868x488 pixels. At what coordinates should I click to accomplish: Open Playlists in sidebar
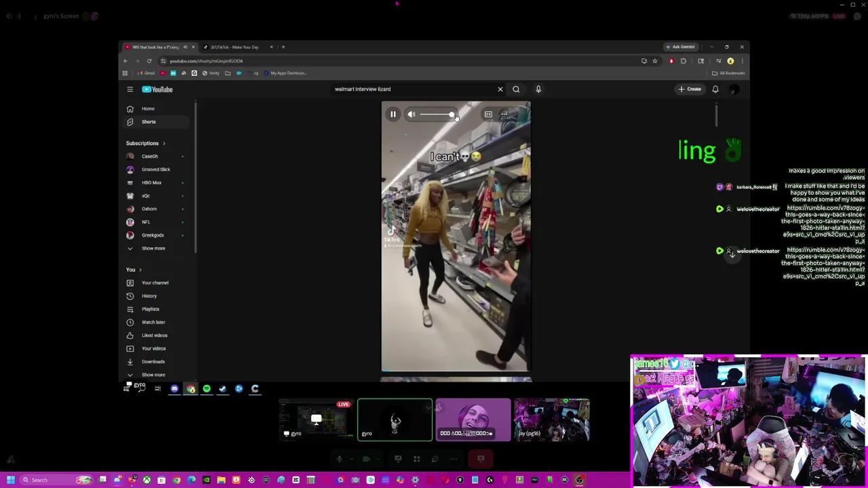tap(155, 309)
